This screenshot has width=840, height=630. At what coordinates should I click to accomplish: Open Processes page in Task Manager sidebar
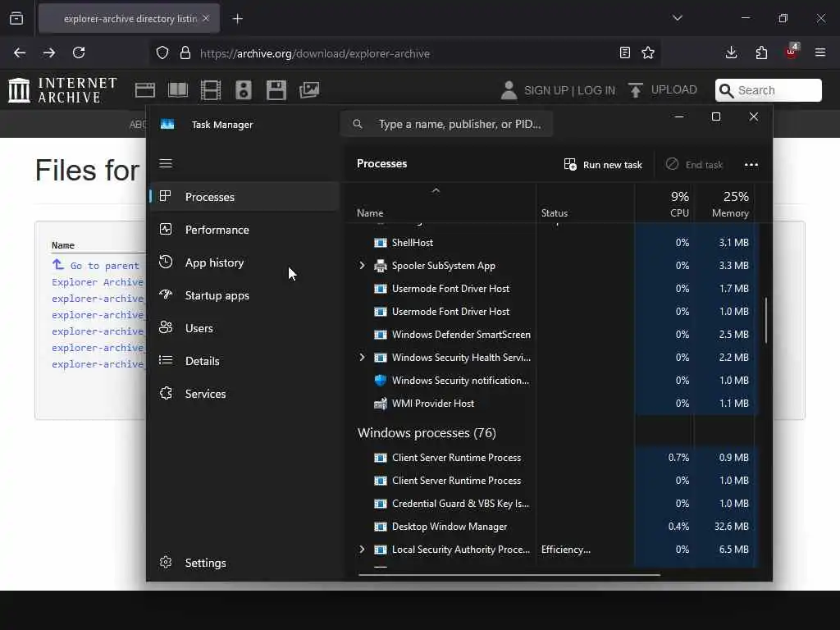(x=244, y=197)
